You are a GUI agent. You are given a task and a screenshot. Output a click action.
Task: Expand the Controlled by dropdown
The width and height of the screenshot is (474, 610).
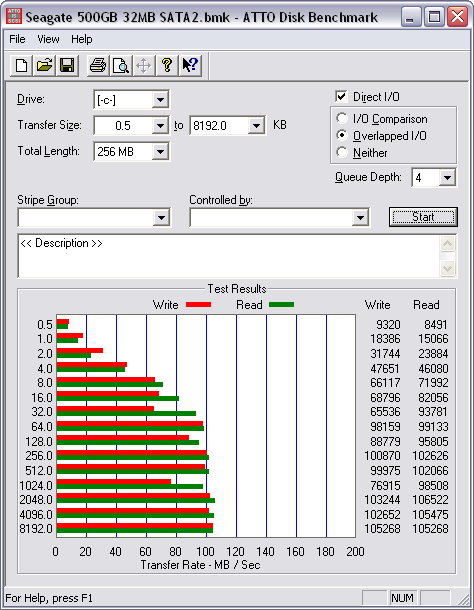360,217
